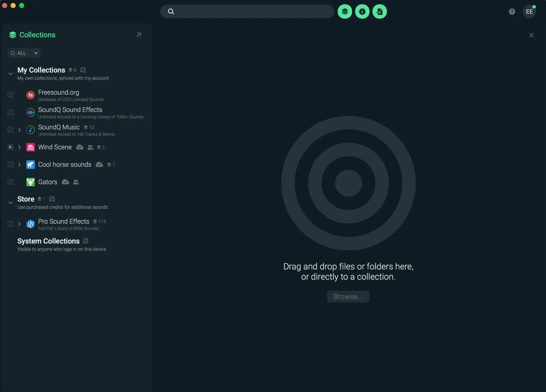Click the ALL collection search filter
The height and width of the screenshot is (392, 546).
click(x=19, y=53)
